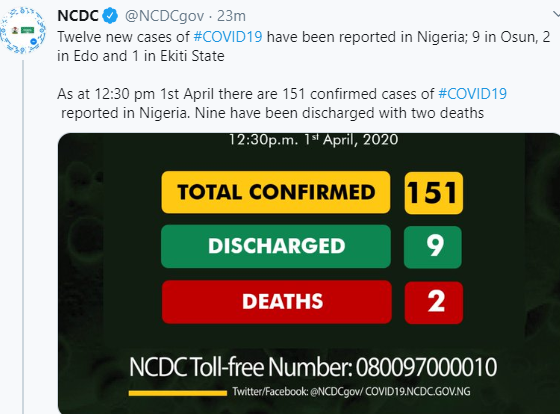
Task: Select the red DEATHS label
Action: [277, 302]
